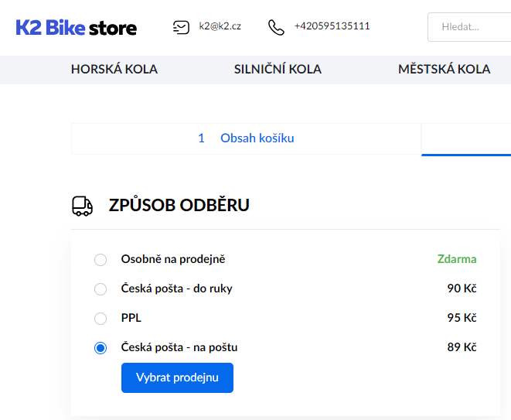Select Česká pošta - na poštu radio
Image resolution: width=511 pixels, height=420 pixels.
click(x=100, y=348)
